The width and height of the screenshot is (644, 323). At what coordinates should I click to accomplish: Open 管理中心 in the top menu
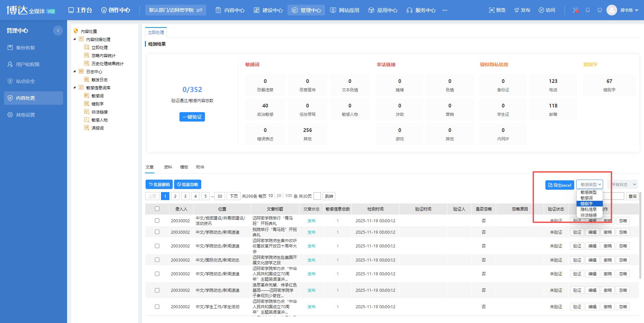coord(306,10)
